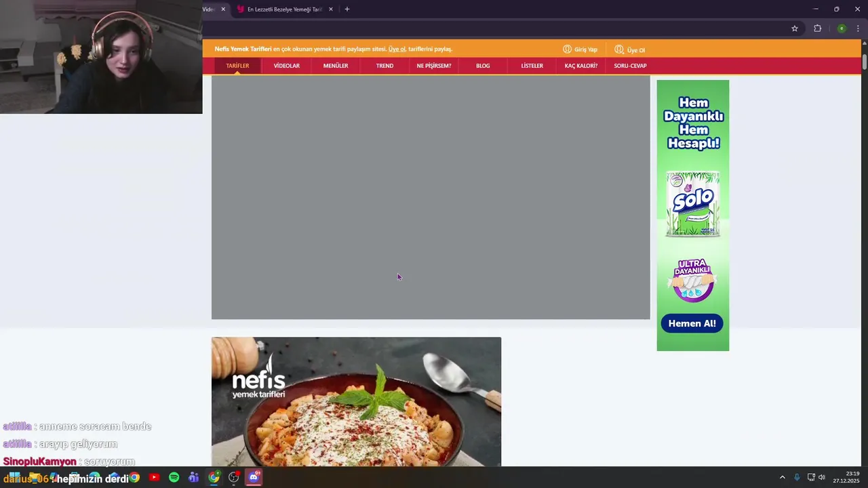
Task: Show hidden system tray icons
Action: [782, 477]
